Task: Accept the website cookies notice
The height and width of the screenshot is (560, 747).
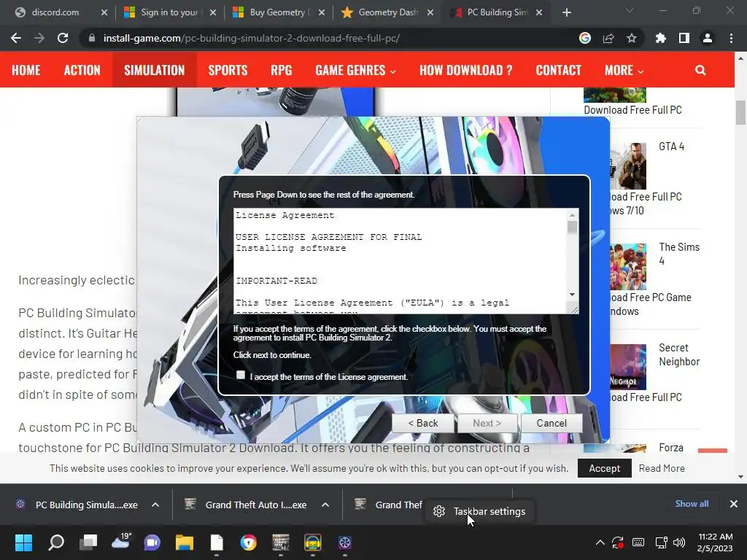Action: tap(605, 468)
